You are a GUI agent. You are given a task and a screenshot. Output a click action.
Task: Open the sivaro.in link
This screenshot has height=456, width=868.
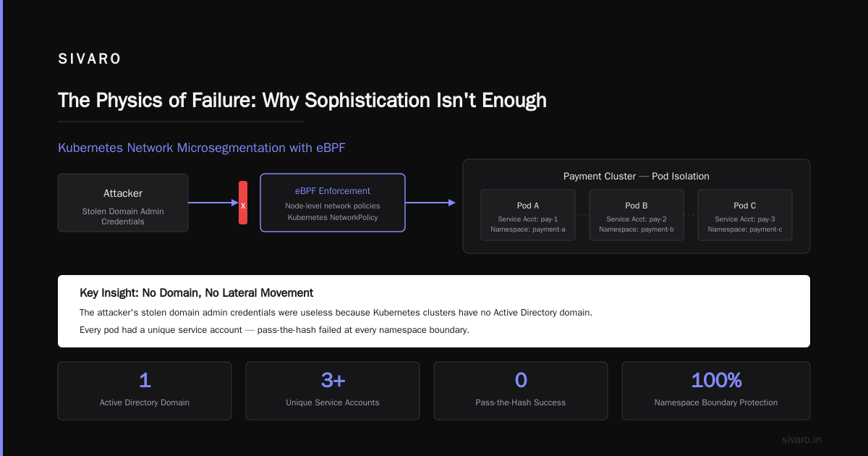coord(801,439)
